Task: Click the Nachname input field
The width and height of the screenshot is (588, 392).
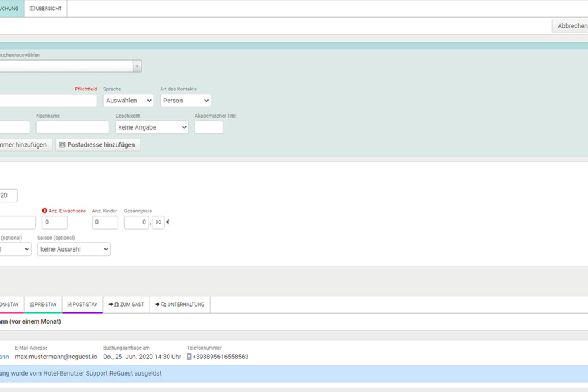Action: 72,128
